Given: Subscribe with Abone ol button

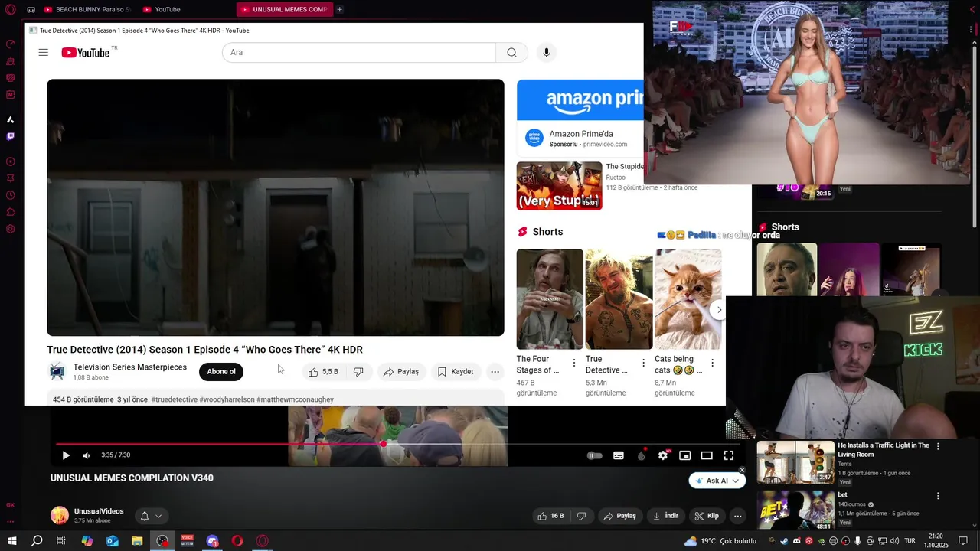Looking at the screenshot, I should click(221, 371).
